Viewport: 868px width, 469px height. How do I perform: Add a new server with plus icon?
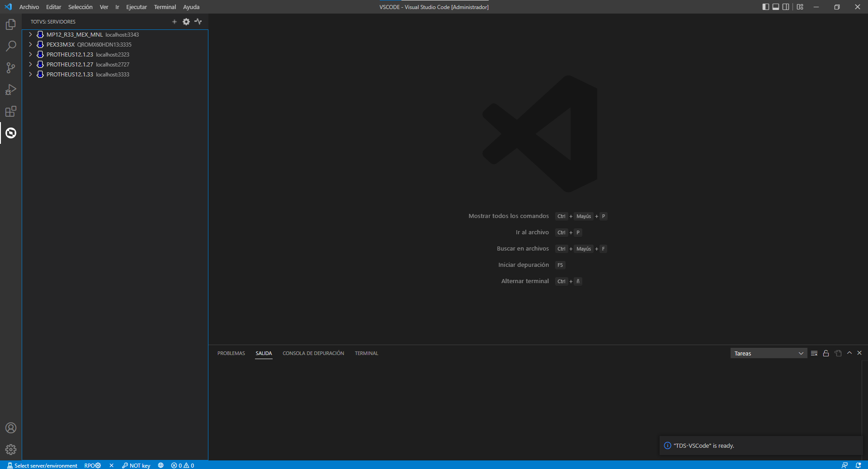point(175,22)
